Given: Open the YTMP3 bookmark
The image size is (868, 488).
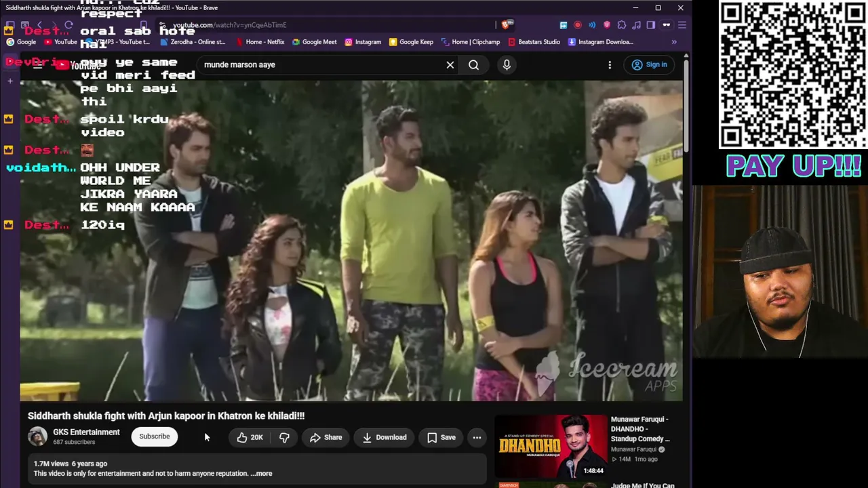Looking at the screenshot, I should 117,42.
